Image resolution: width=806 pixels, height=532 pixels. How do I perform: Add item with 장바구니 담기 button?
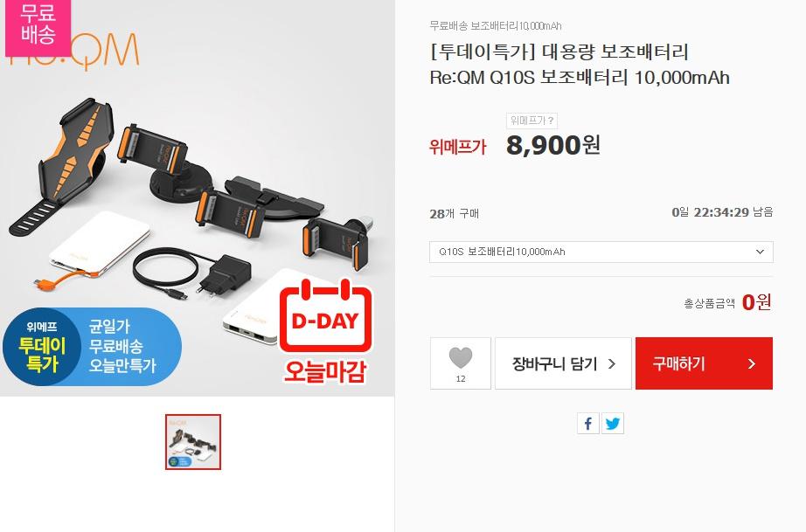click(x=563, y=363)
